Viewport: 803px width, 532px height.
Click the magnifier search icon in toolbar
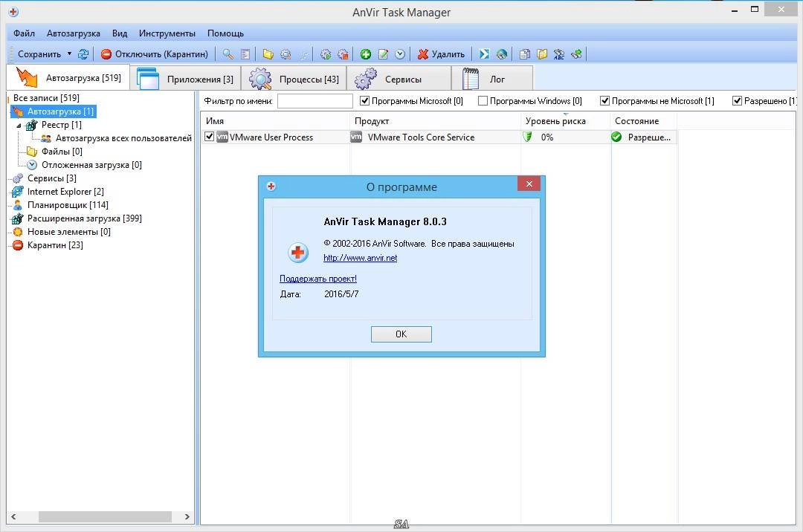pyautogui.click(x=228, y=53)
